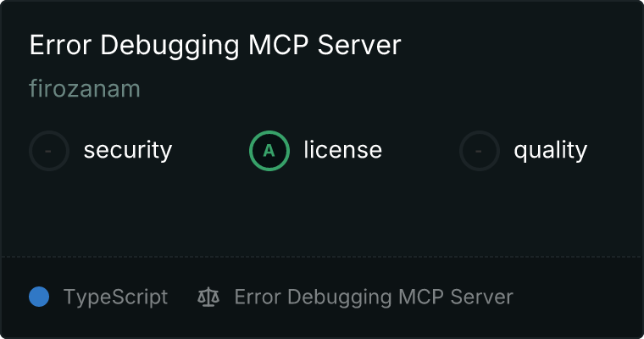This screenshot has height=339, width=644.
Task: Click the quality grade badge circle
Action: pyautogui.click(x=480, y=151)
